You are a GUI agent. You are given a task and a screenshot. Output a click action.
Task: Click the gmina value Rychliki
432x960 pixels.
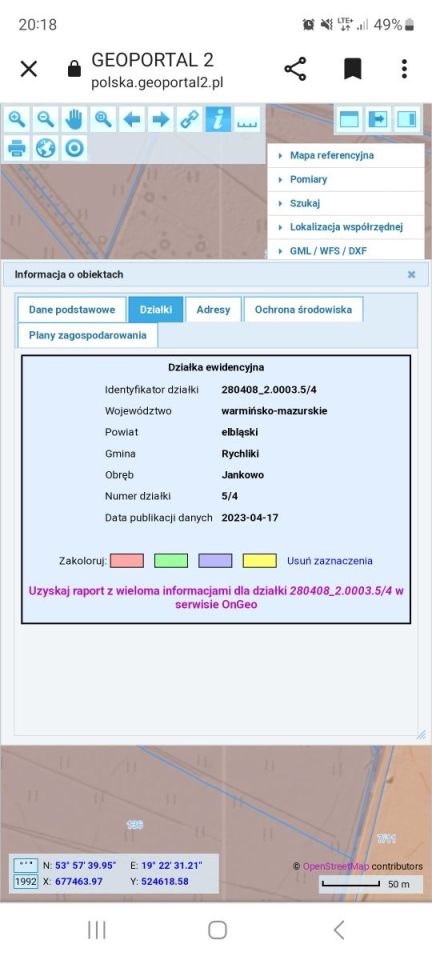coord(240,454)
